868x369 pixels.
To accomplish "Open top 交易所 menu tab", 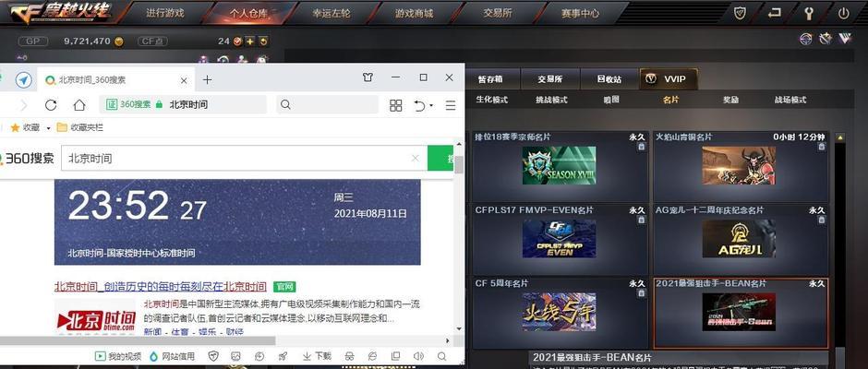I will (497, 13).
